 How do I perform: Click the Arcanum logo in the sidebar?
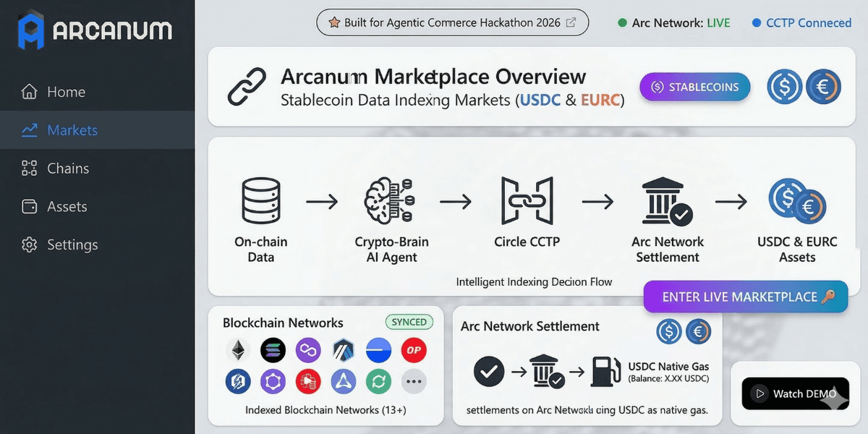point(95,30)
